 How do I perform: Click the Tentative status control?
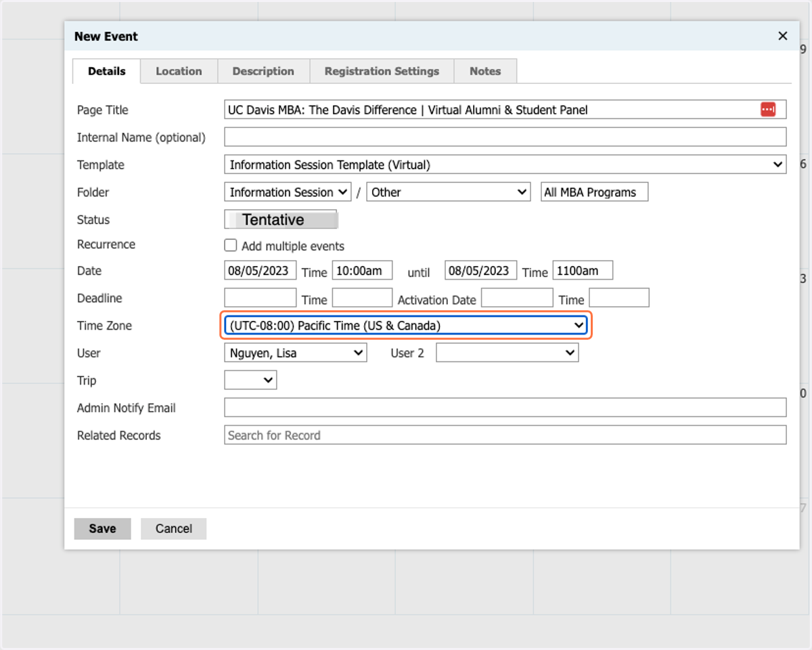click(281, 219)
